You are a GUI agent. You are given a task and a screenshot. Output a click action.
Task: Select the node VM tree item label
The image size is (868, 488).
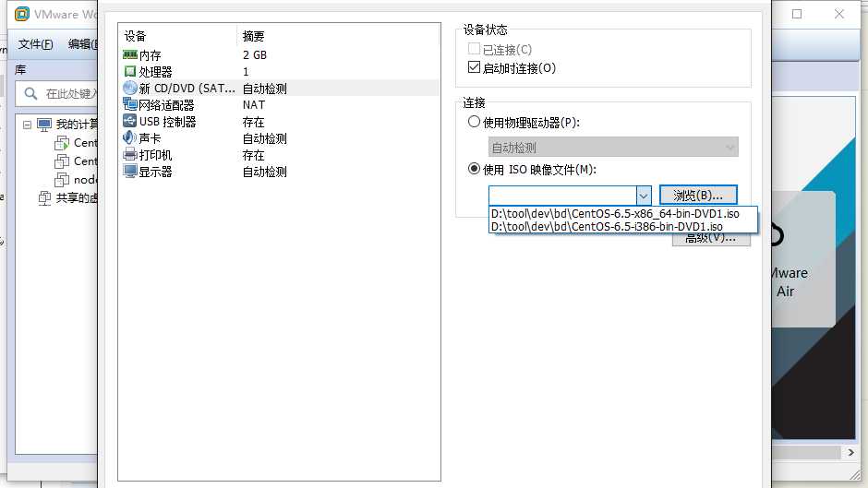pos(86,179)
